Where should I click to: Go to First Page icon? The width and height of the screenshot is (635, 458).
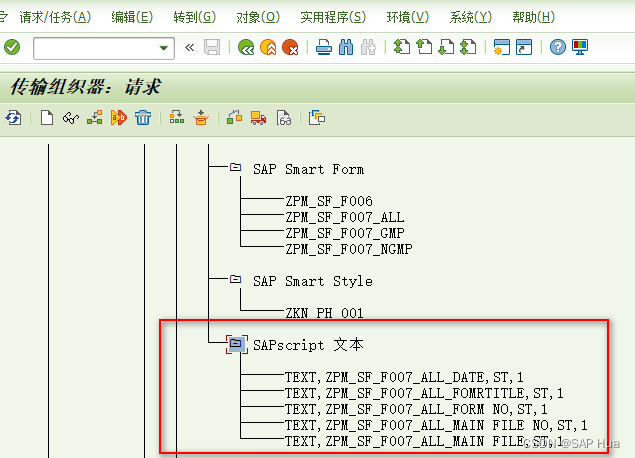tap(402, 47)
